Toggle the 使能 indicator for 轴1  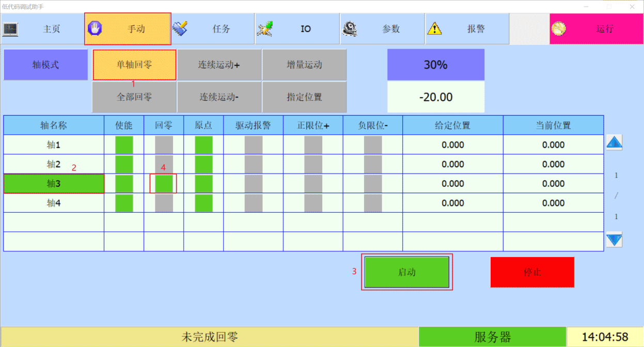(124, 145)
